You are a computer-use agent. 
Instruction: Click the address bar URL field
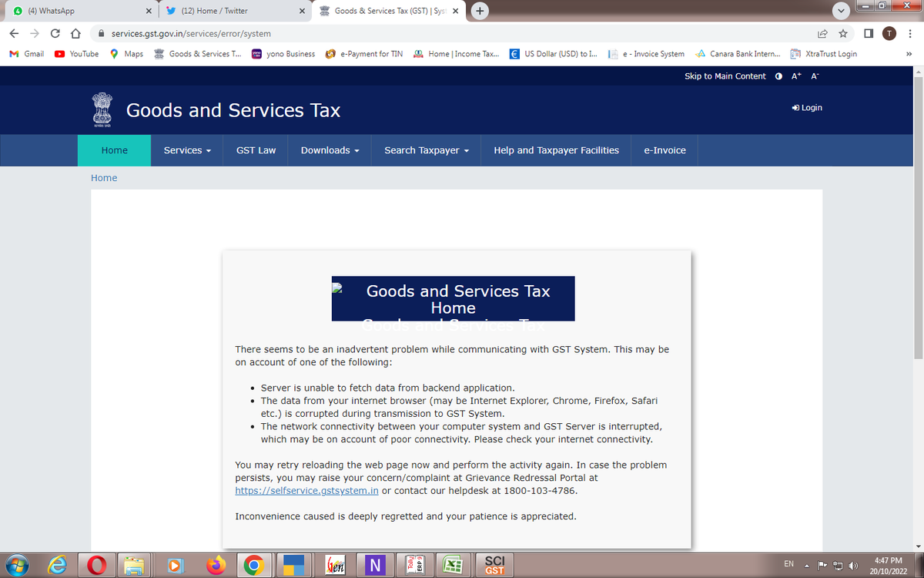point(450,34)
